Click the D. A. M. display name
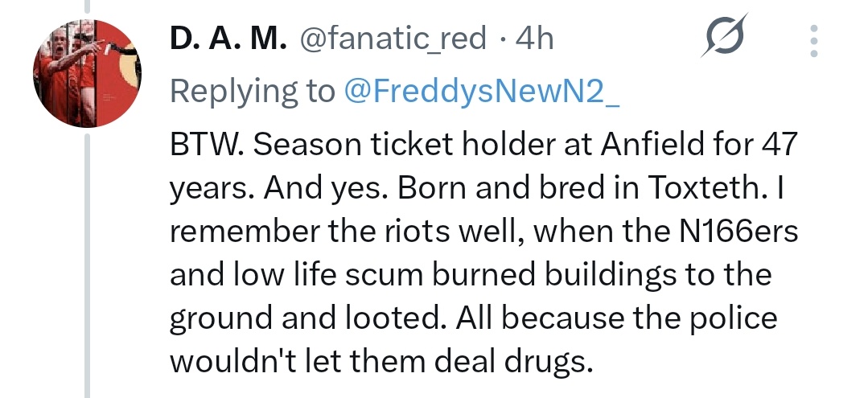This screenshot has width=868, height=398. pyautogui.click(x=228, y=39)
